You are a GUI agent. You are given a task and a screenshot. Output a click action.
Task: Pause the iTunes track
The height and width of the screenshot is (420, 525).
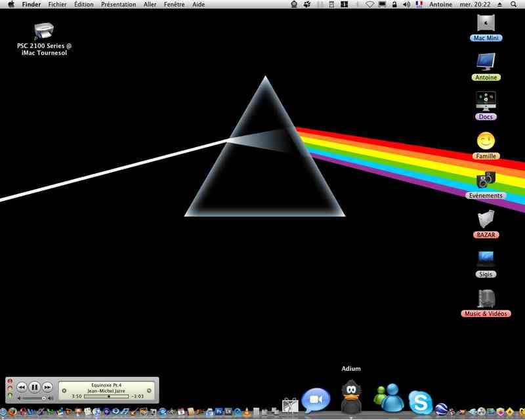(x=35, y=387)
